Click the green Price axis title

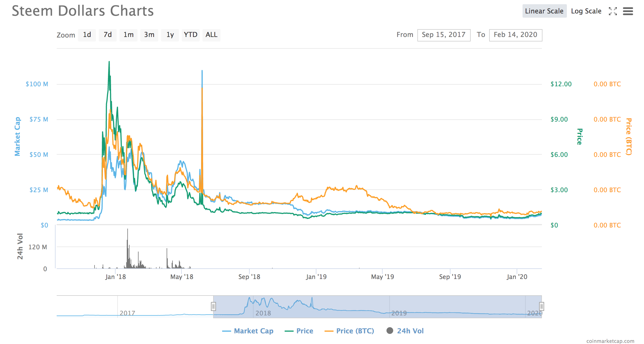tap(579, 137)
